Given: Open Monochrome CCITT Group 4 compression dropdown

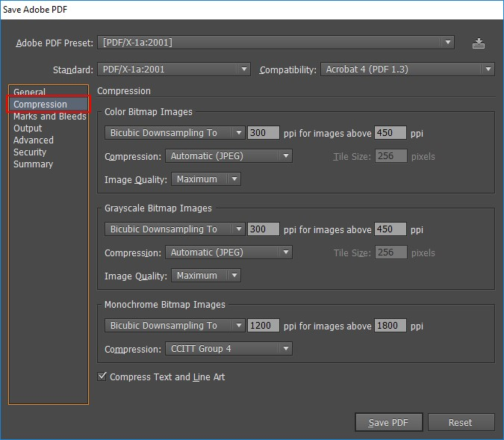Looking at the screenshot, I should click(x=228, y=349).
